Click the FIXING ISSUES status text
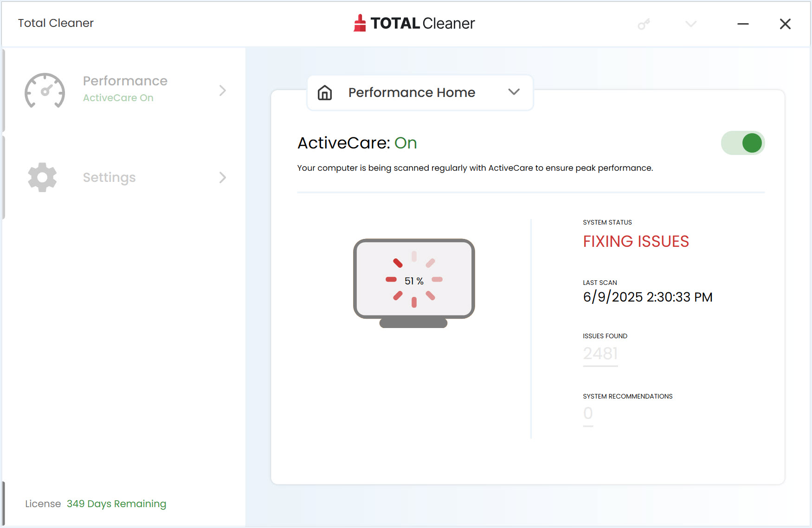The width and height of the screenshot is (812, 528). (636, 241)
